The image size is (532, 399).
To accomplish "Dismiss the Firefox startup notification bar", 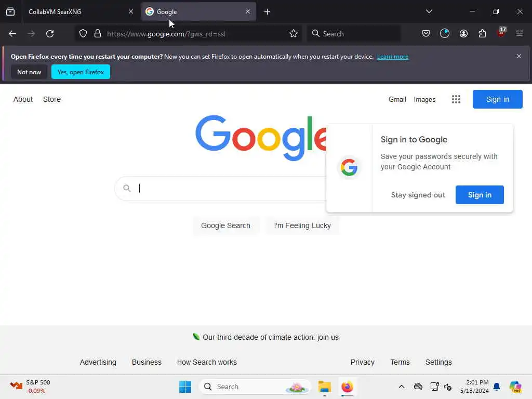I will (x=519, y=56).
